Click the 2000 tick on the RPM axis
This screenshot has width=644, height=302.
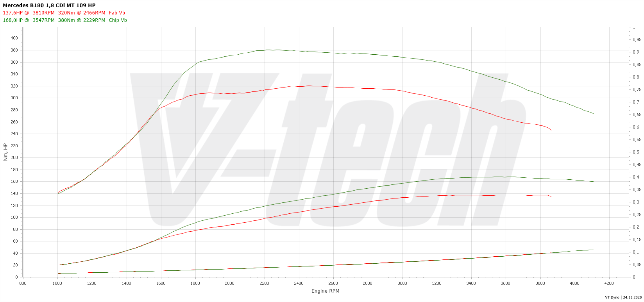(x=230, y=283)
